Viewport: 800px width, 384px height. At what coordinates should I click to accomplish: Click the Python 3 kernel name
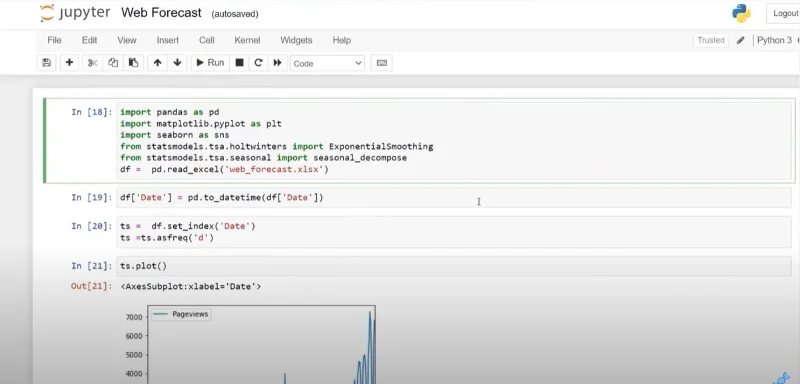tap(774, 40)
